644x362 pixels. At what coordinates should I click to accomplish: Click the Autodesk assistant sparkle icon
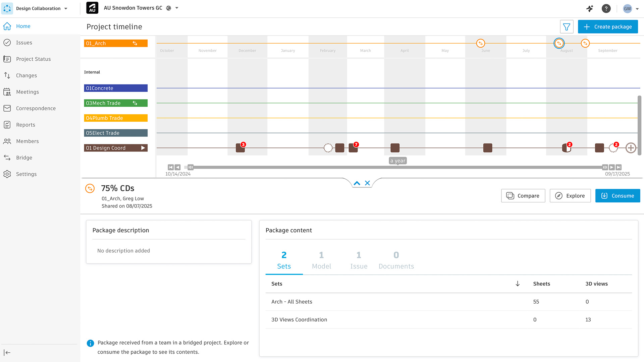click(590, 9)
